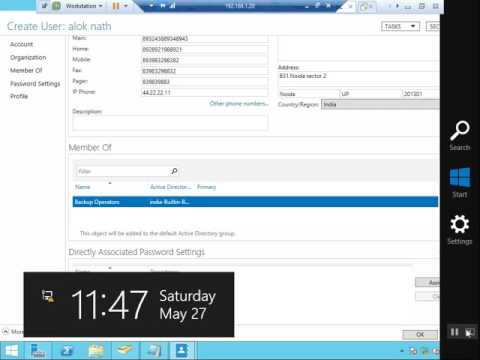This screenshot has width=480, height=360.
Task: Click the Home phone number field
Action: click(x=205, y=49)
